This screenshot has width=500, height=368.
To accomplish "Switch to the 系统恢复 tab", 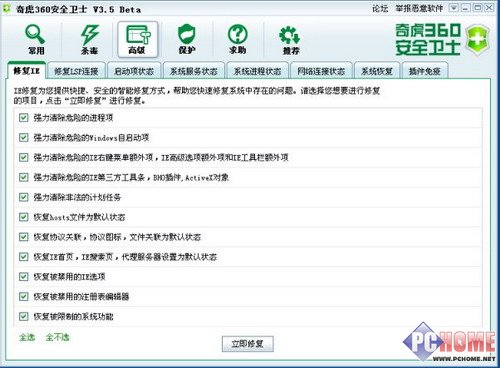I will point(377,71).
